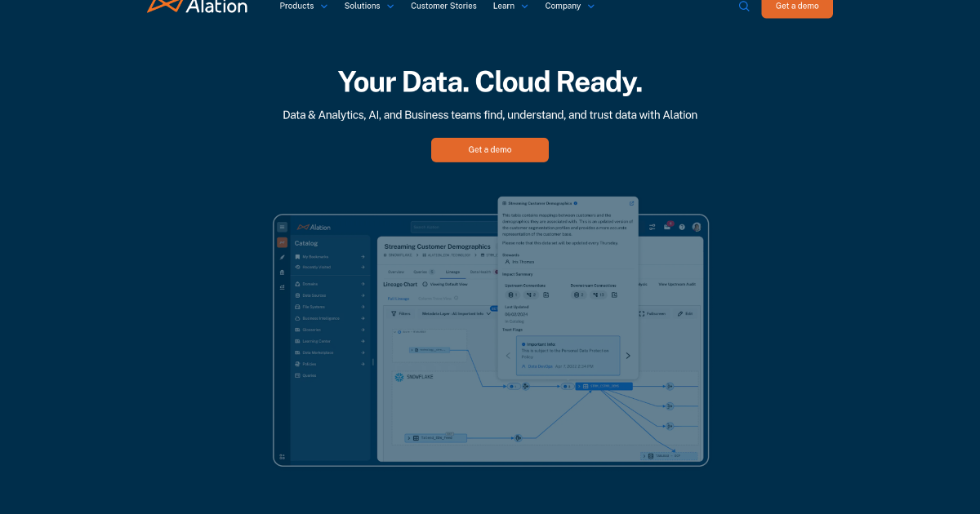The height and width of the screenshot is (514, 980).
Task: Click the orange search icon in the website navigation
Action: 744,6
